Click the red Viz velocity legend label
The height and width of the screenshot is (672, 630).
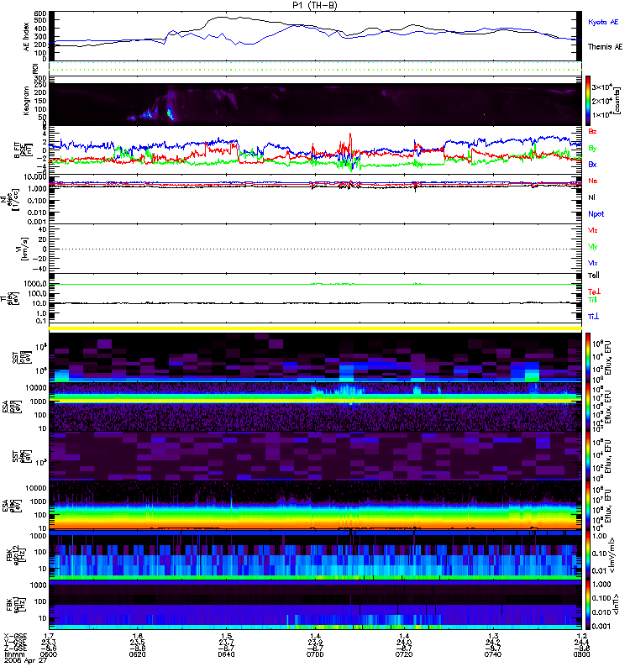593,230
